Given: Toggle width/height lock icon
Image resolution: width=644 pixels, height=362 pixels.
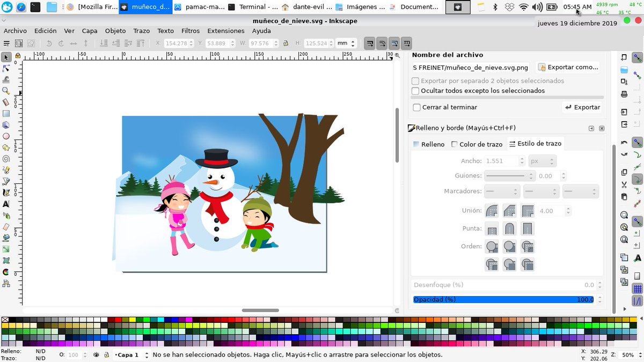Looking at the screenshot, I should [286, 43].
